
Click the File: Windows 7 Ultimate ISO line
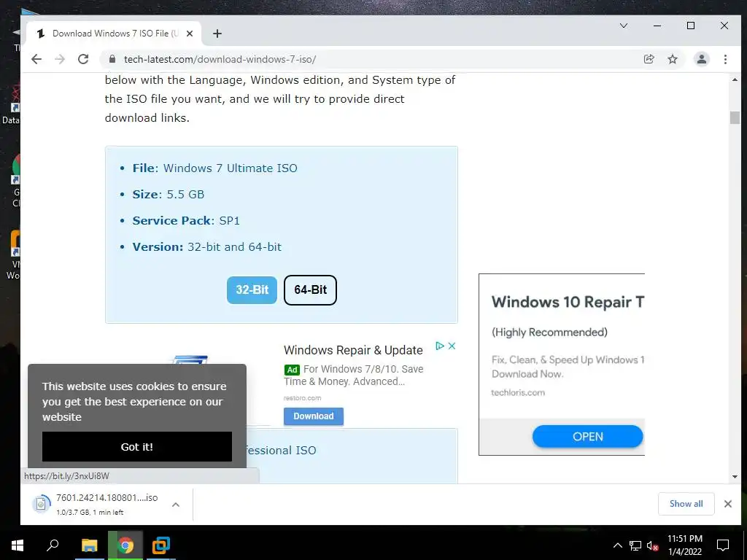tap(215, 168)
